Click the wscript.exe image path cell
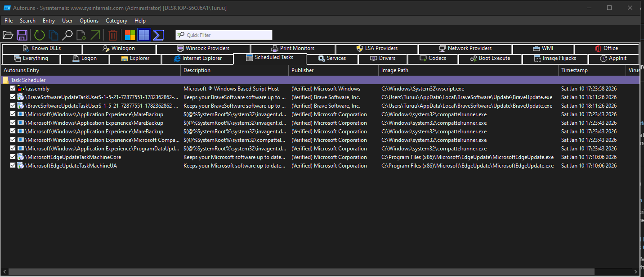 (x=423, y=89)
